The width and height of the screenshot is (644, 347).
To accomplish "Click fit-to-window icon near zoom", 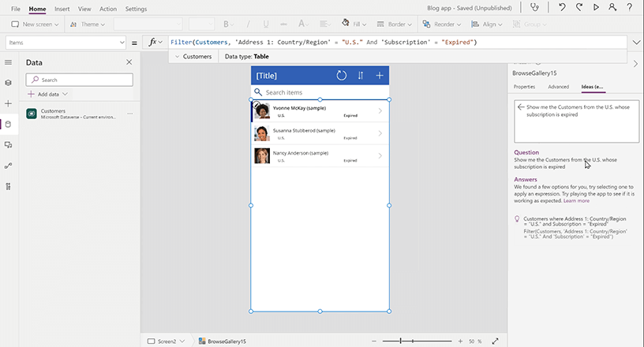I will point(495,341).
